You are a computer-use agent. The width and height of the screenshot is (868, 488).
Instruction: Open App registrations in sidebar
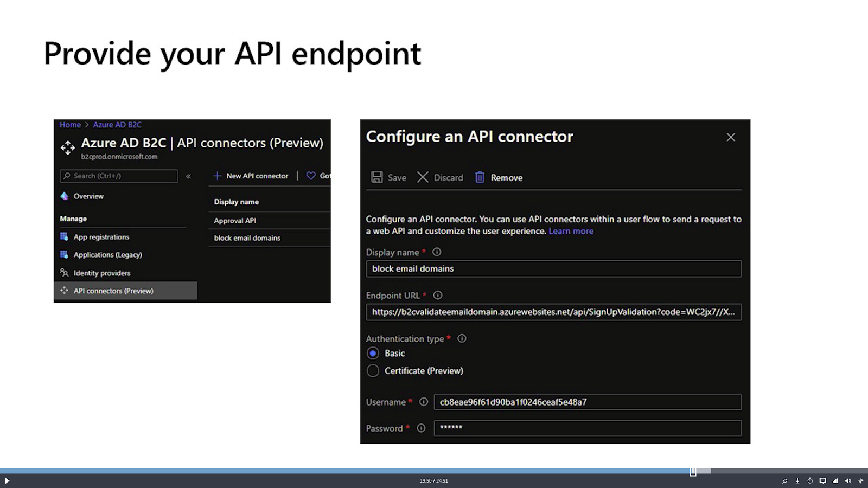101,237
